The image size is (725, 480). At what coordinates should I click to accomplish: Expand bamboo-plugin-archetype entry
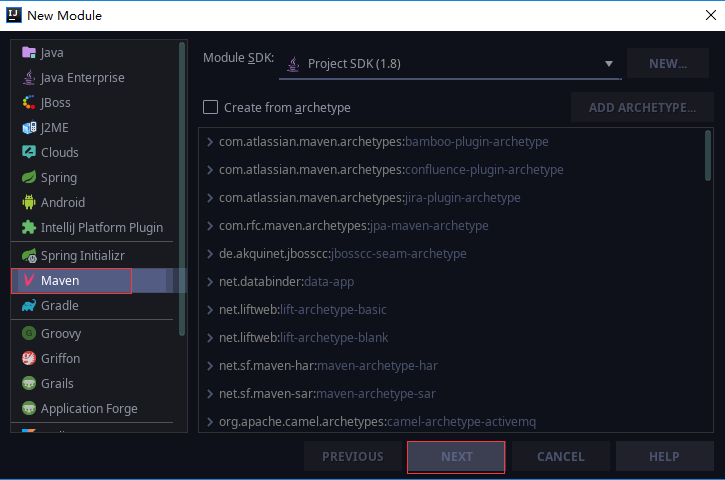pyautogui.click(x=210, y=142)
